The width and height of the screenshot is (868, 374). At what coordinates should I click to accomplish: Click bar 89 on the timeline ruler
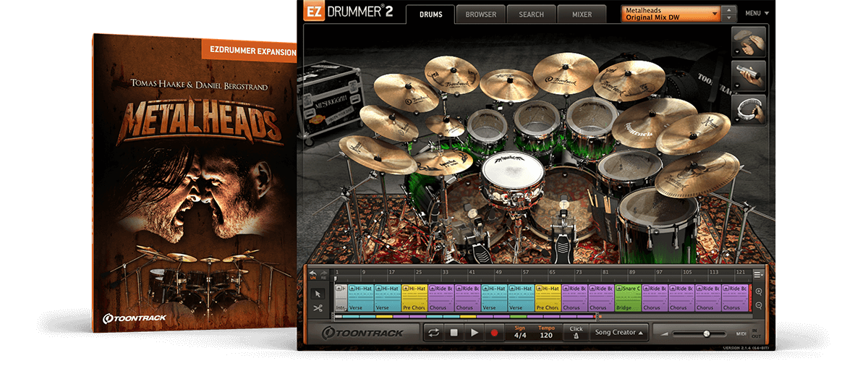pos(631,273)
